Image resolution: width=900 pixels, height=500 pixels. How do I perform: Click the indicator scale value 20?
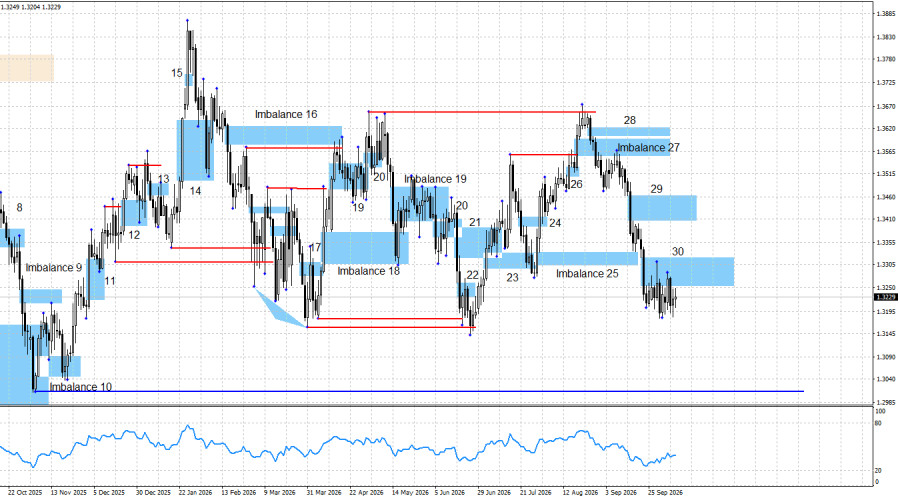pyautogui.click(x=878, y=470)
